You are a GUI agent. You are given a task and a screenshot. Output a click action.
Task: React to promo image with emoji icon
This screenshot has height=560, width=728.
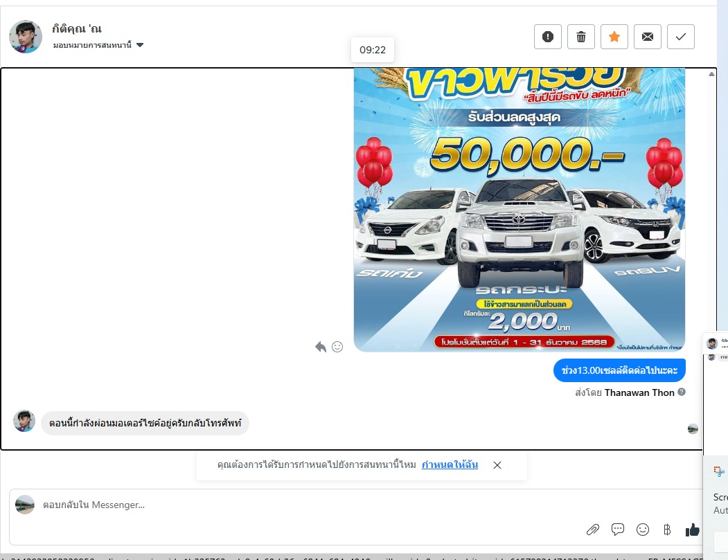tap(337, 347)
